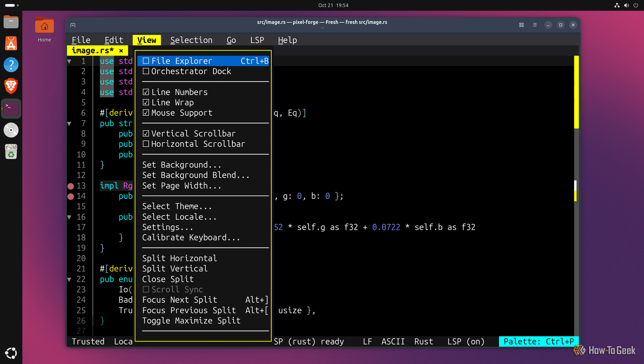Collapse fold arrow at line 1
644x364 pixels.
[x=69, y=61]
